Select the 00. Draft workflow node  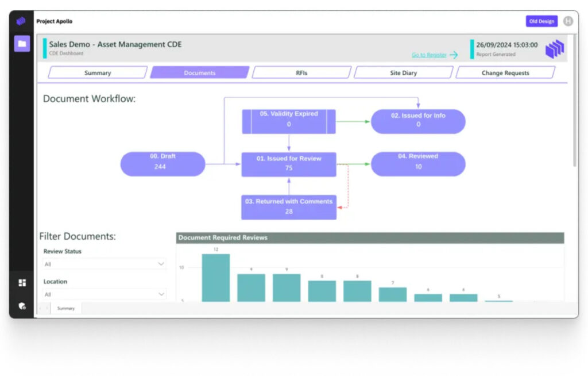163,164
